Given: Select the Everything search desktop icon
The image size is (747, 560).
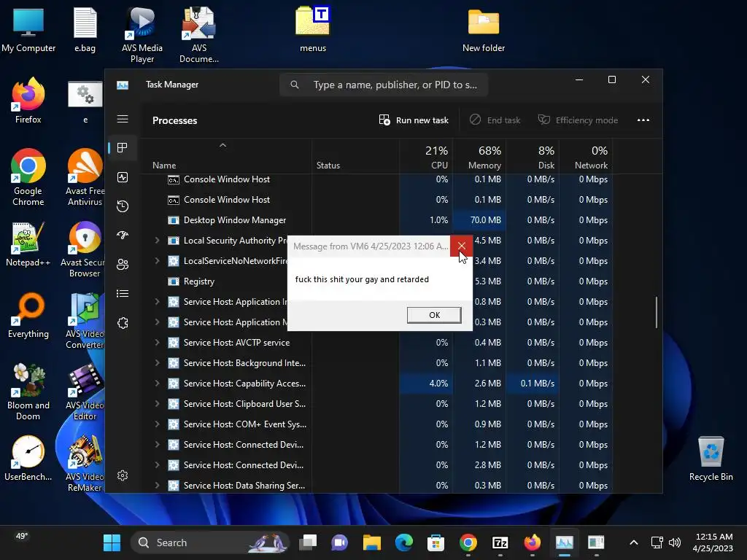Looking at the screenshot, I should 28,315.
